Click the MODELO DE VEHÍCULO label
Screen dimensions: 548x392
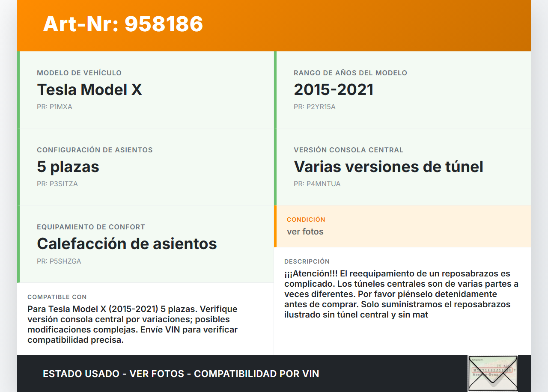pos(79,73)
